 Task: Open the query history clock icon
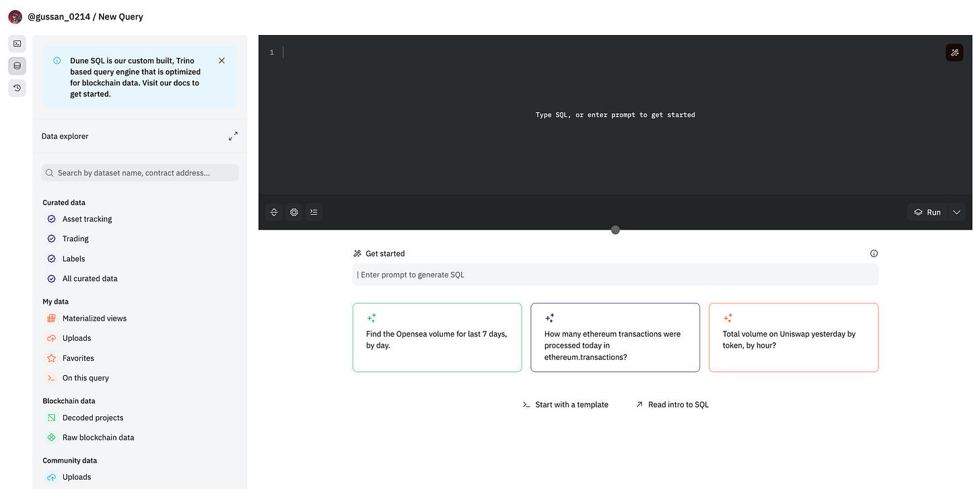(17, 88)
